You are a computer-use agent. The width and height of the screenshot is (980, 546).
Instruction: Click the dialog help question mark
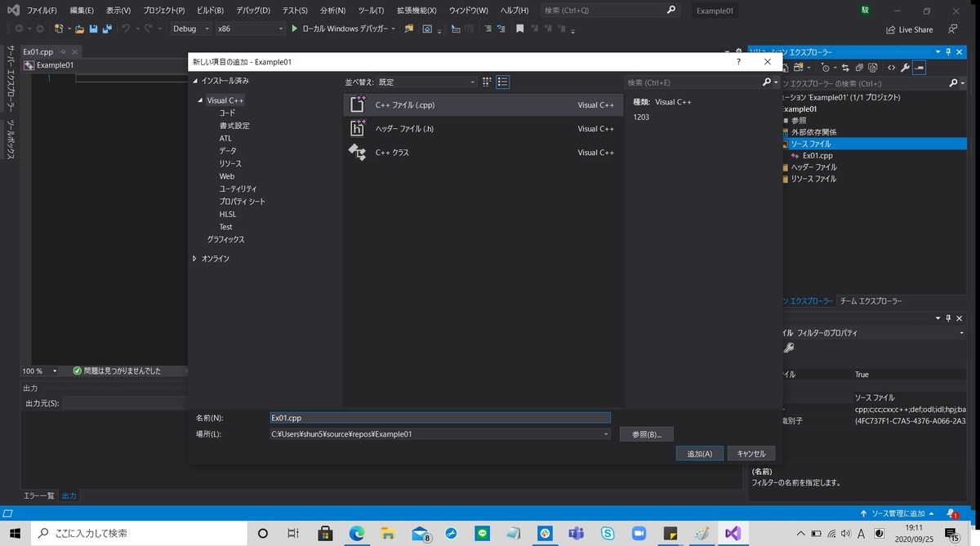click(x=739, y=61)
